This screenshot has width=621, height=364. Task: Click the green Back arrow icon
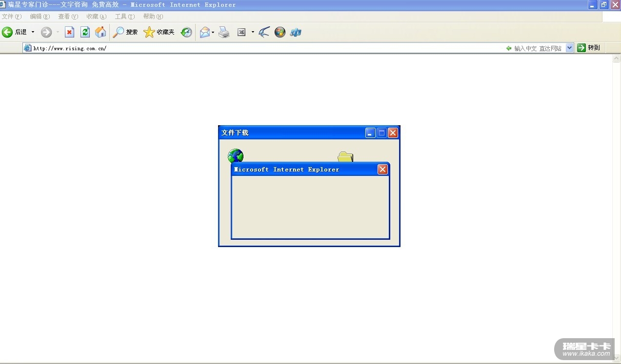pyautogui.click(x=7, y=32)
